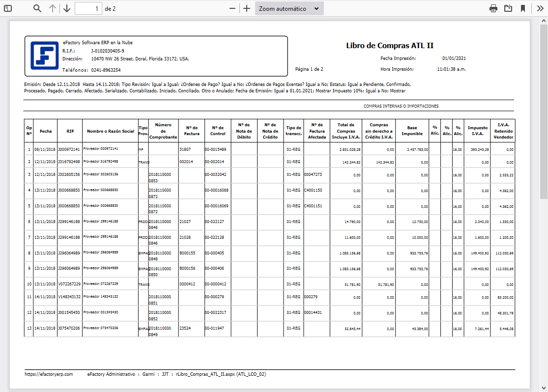The height and width of the screenshot is (392, 548).
Task: Click the scrollbar up arrow
Action: pyautogui.click(x=544, y=21)
